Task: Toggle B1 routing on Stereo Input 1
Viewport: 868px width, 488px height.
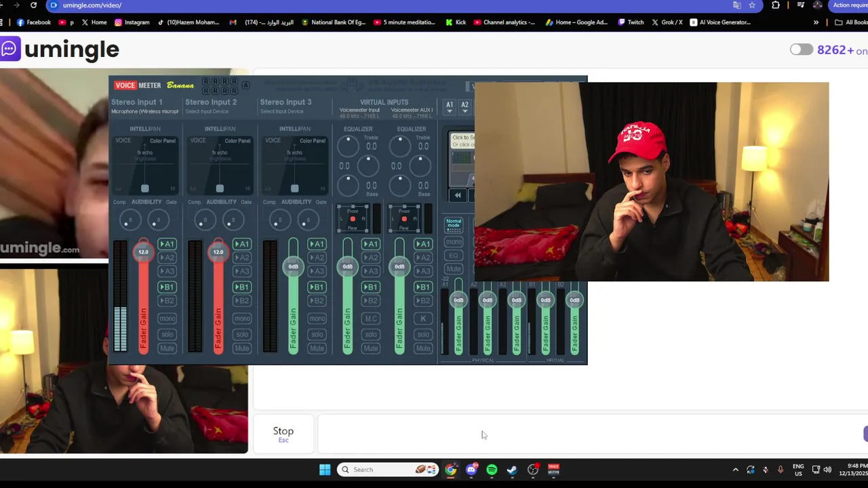Action: point(167,287)
